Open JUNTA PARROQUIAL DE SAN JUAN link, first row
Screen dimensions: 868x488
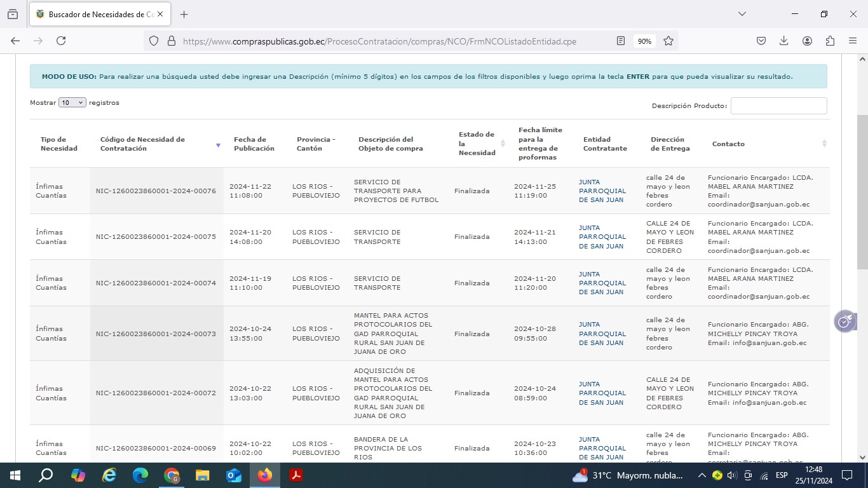(602, 191)
